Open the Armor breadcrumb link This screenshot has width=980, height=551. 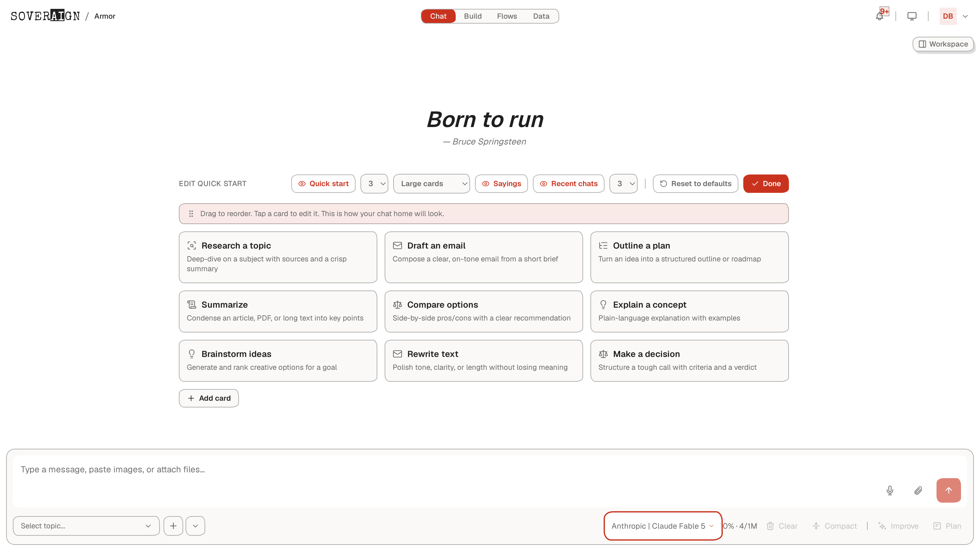click(105, 16)
